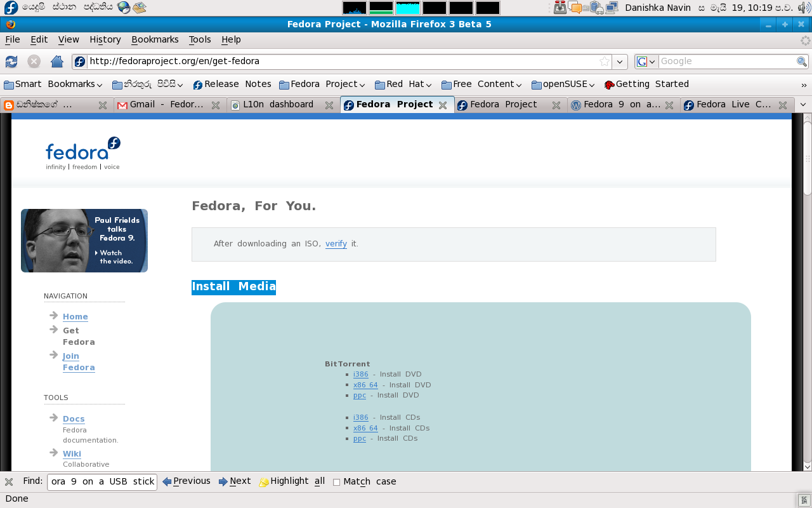Click the Google search box
This screenshot has height=508, width=812.
tap(728, 62)
